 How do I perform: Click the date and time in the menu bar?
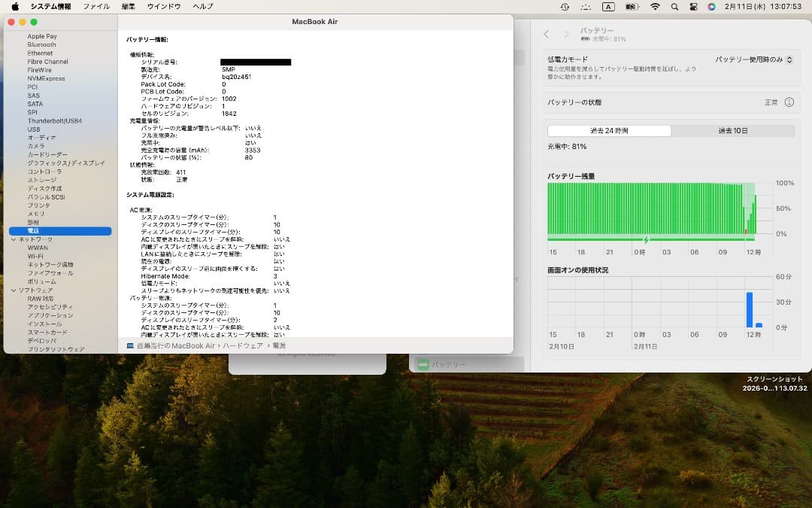click(x=762, y=7)
